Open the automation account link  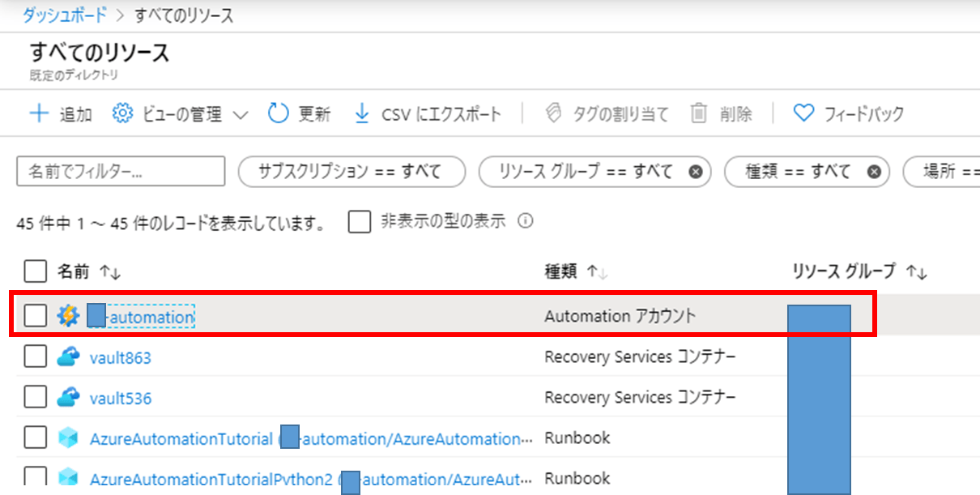tap(142, 317)
